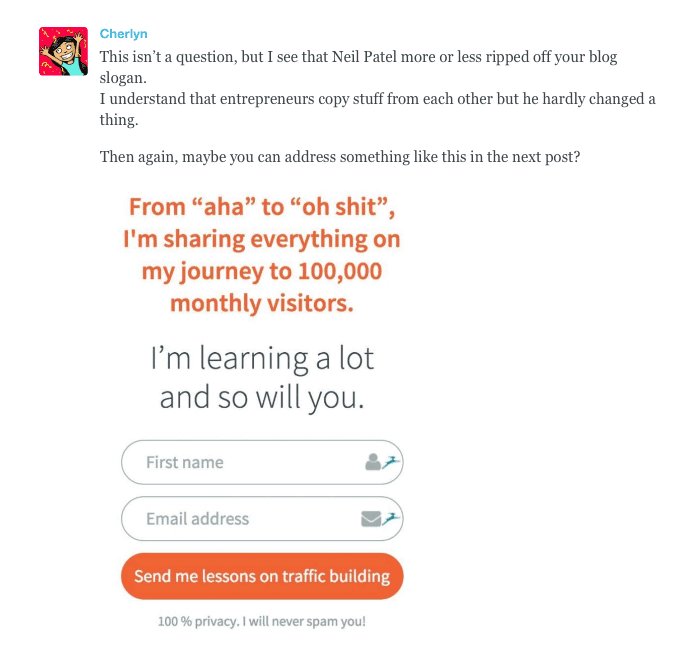This screenshot has height=661, width=690.
Task: Click Cherlyn's cartoon avatar picture
Action: [63, 51]
